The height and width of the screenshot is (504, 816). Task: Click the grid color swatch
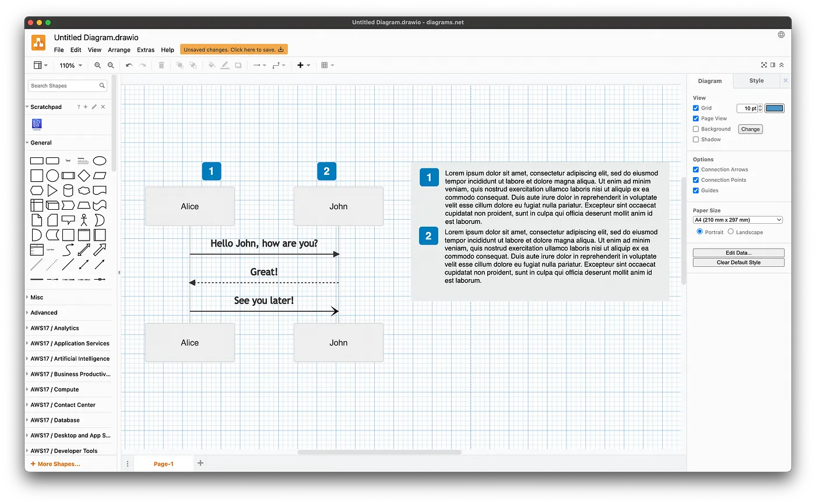tap(775, 108)
